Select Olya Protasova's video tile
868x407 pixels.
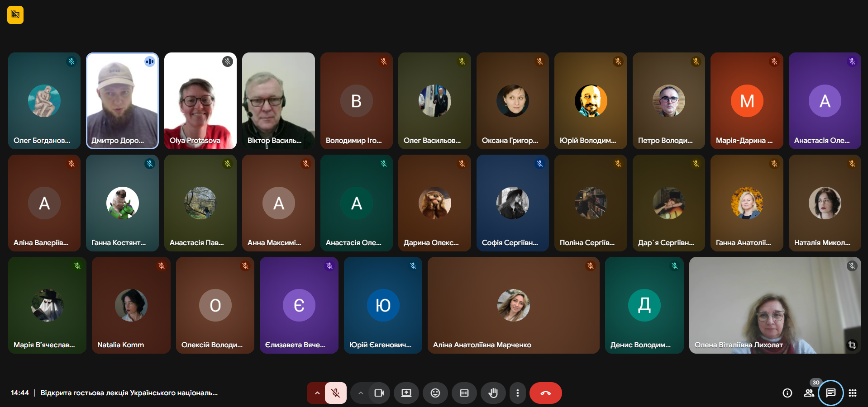[x=200, y=101]
